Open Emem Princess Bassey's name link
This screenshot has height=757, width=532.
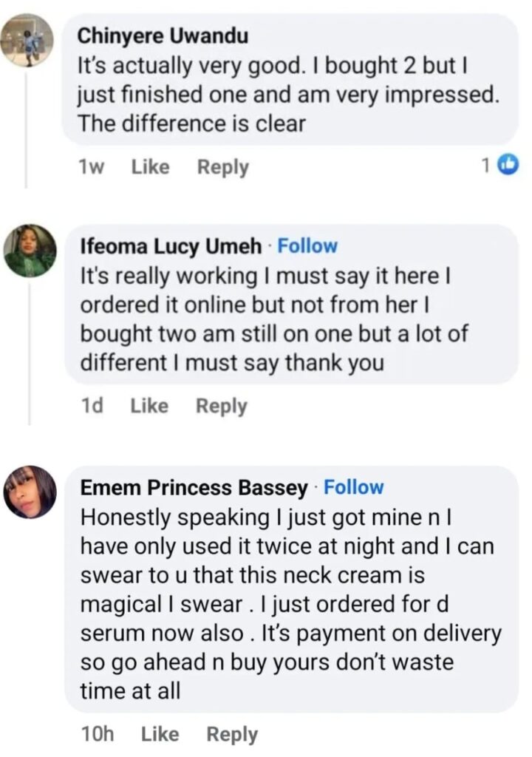194,488
